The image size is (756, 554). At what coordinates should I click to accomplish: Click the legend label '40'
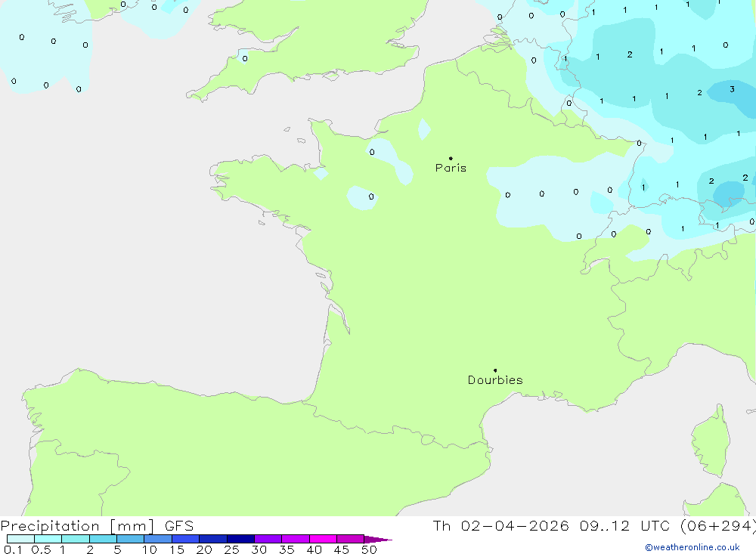coord(314,549)
